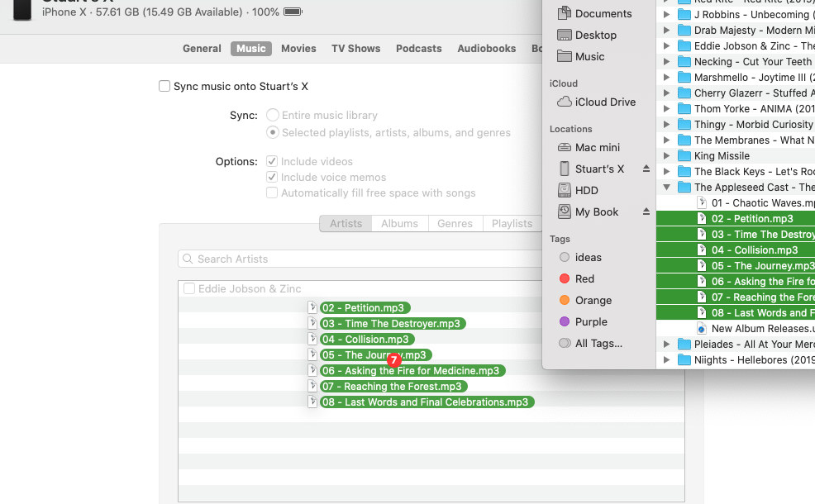The image size is (815, 504).
Task: Switch to the Movies tab
Action: click(x=298, y=48)
